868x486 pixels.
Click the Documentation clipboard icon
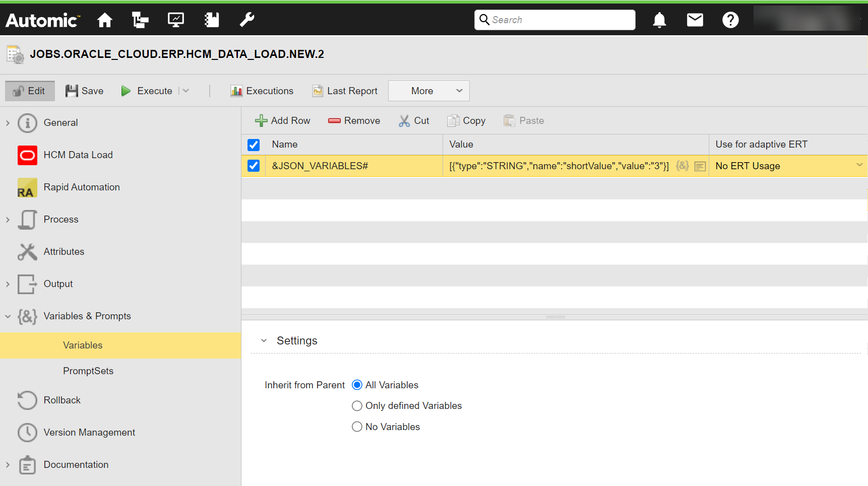pyautogui.click(x=27, y=465)
